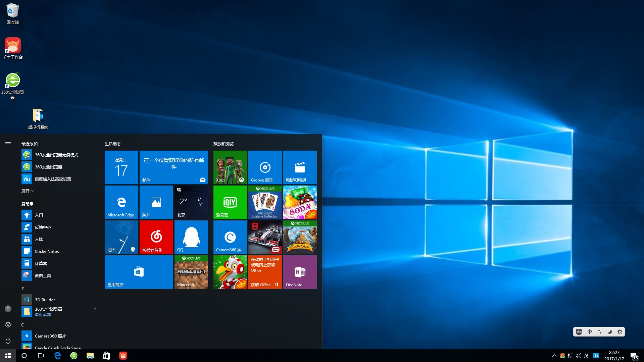The height and width of the screenshot is (362, 644).
Task: Open Cortana search circle on taskbar
Action: click(24, 356)
